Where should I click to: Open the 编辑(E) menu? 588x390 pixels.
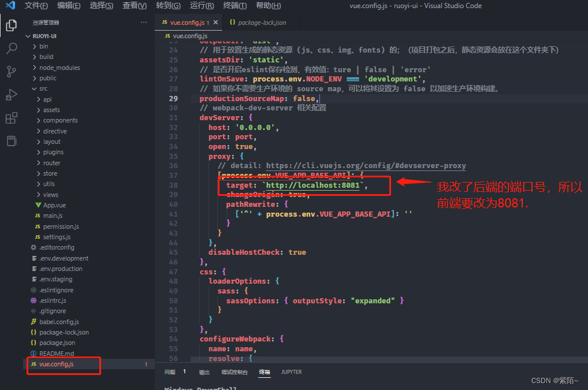(x=69, y=6)
